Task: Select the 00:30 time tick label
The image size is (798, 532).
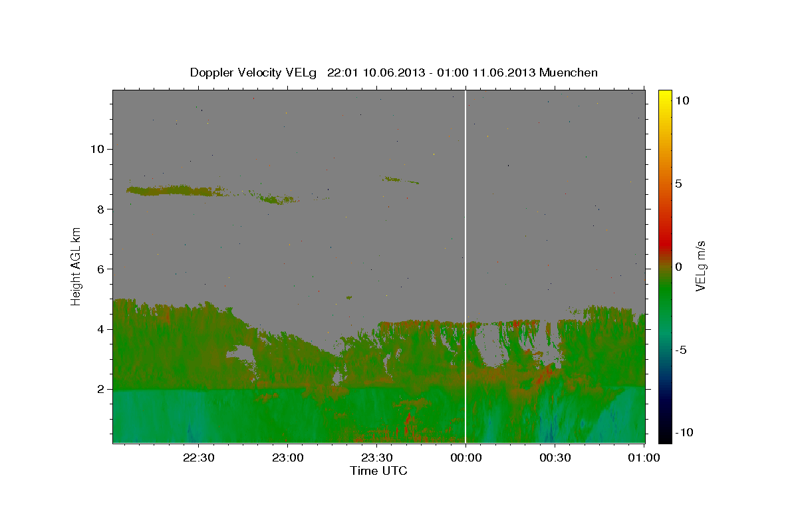Action: [x=555, y=458]
